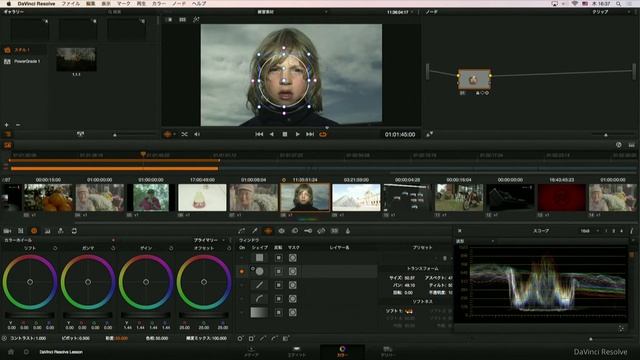Switch to the Deliver page tab

[387, 352]
